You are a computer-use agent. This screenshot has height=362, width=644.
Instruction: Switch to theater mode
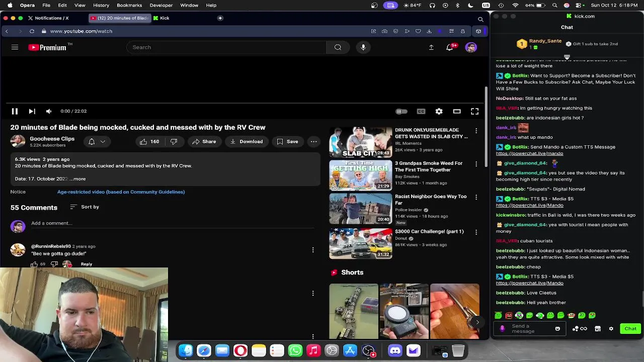[457, 111]
